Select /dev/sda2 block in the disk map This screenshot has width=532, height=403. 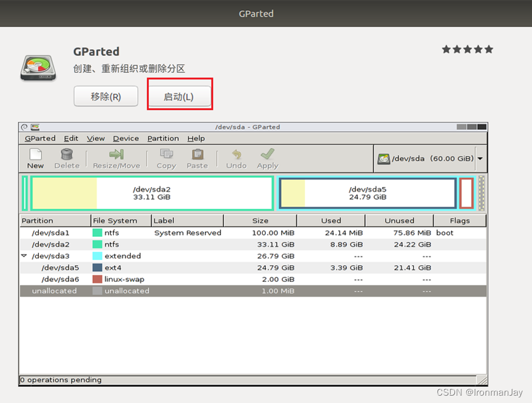152,193
